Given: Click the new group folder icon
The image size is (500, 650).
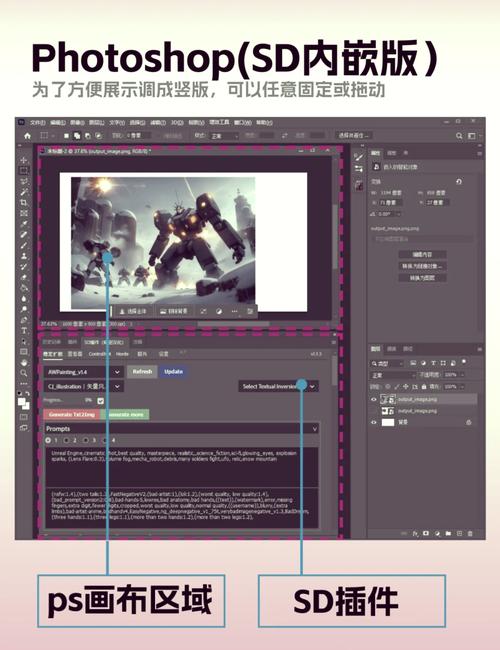Looking at the screenshot, I should tap(448, 534).
